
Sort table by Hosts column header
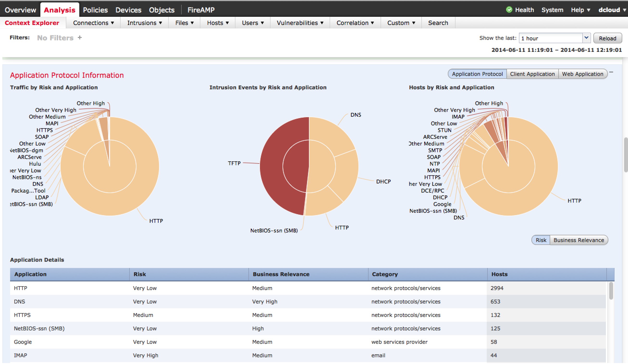499,274
